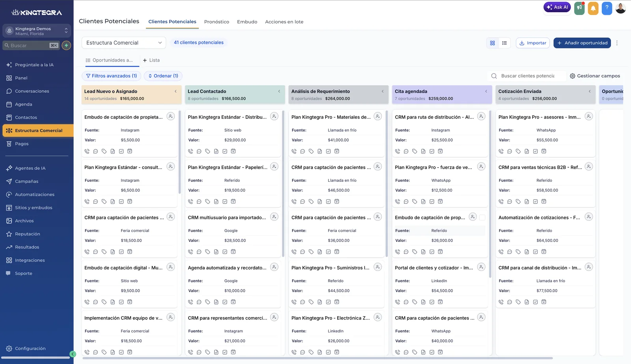Screen dimensions: 631x364
Task: Click task check icon on the $58,500.00 card
Action: (535, 202)
